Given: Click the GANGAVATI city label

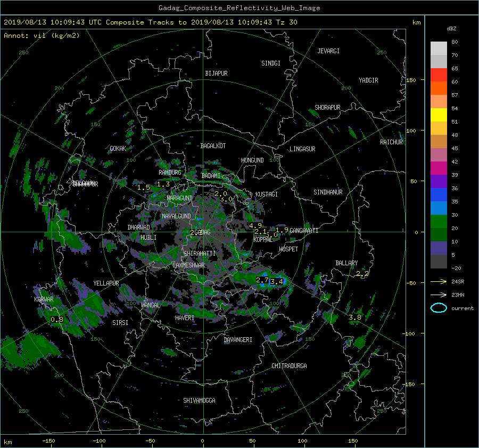Looking at the screenshot, I should tap(304, 231).
